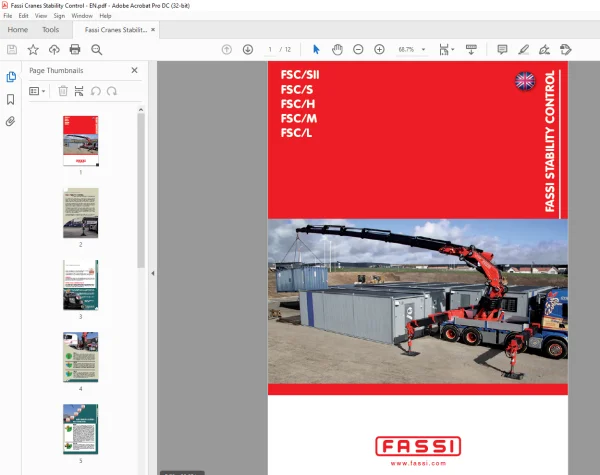The image size is (600, 475).
Task: Click the www.fassi.com link
Action: (418, 463)
